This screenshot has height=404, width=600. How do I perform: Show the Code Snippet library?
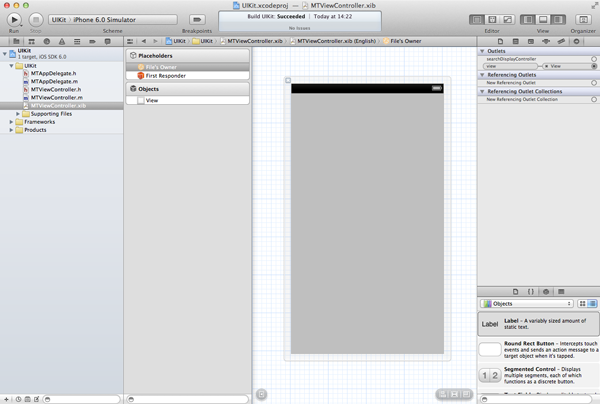tap(531, 292)
